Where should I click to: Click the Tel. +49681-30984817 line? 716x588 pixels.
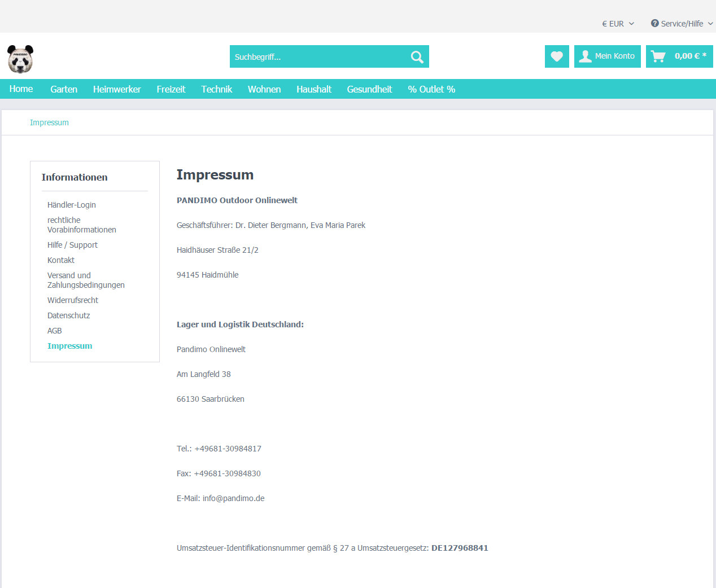click(219, 449)
